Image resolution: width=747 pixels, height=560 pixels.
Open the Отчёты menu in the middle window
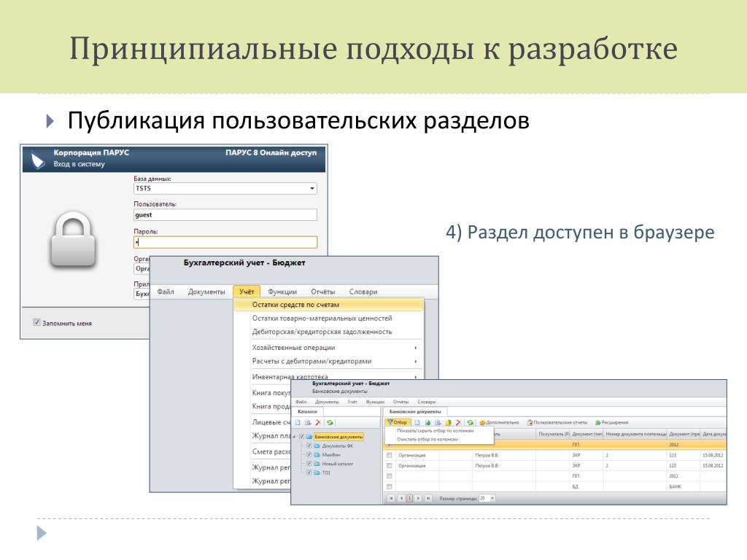coord(322,292)
